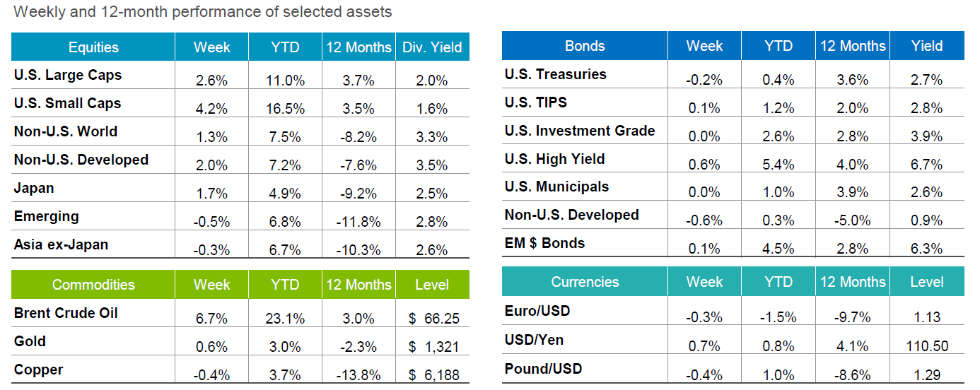Click the Commodities table header
980x390 pixels.
click(93, 285)
